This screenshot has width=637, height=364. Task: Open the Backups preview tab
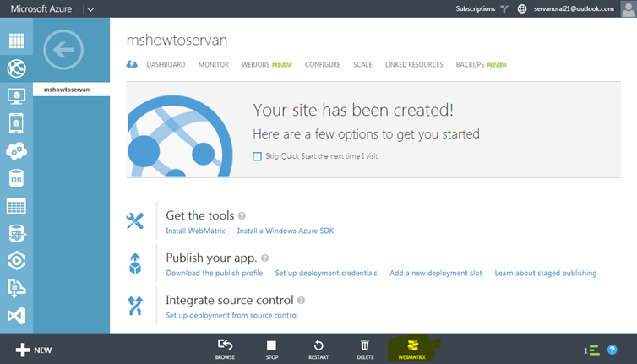pyautogui.click(x=482, y=64)
